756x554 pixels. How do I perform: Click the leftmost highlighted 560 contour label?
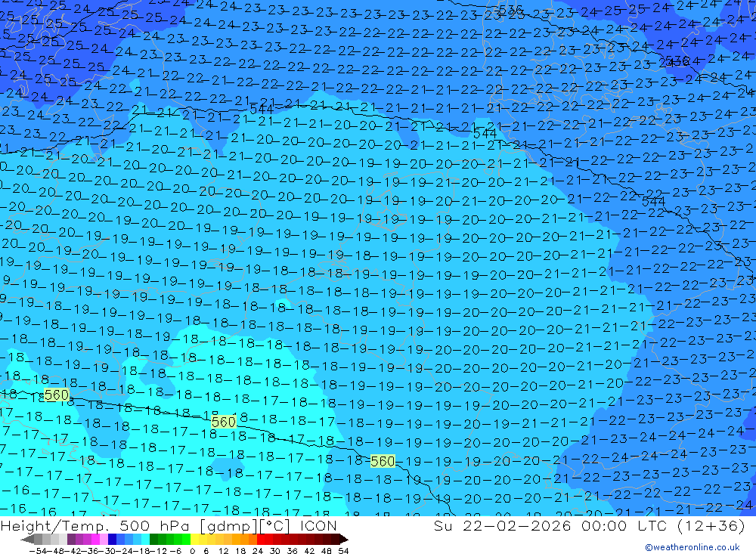click(x=57, y=395)
